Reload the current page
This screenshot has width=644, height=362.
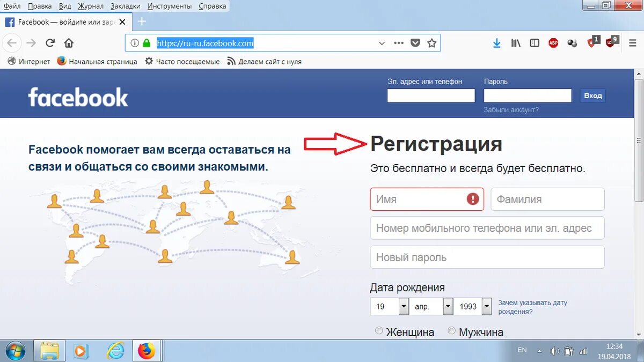(50, 43)
